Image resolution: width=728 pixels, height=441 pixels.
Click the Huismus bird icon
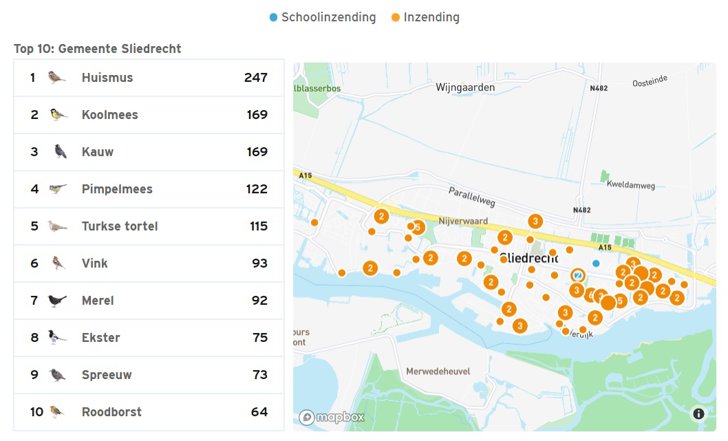tap(56, 77)
